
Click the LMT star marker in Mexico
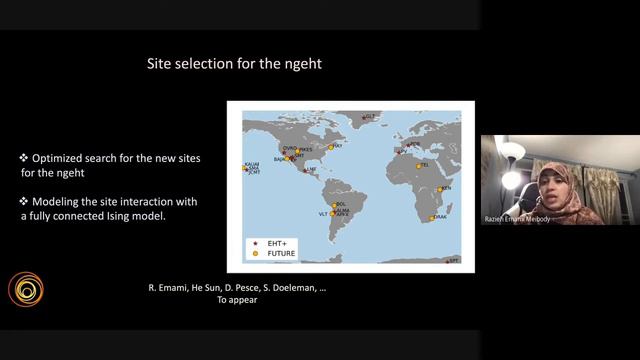pyautogui.click(x=305, y=171)
